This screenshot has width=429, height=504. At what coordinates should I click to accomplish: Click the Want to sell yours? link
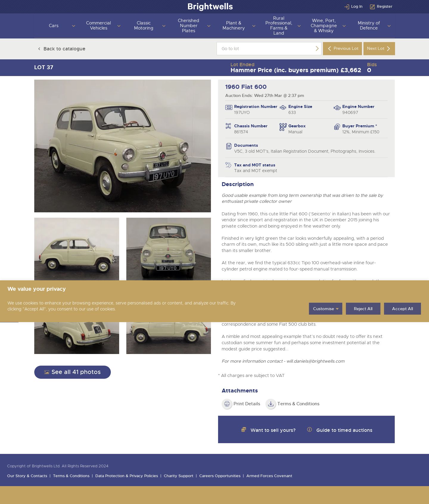coord(273,430)
